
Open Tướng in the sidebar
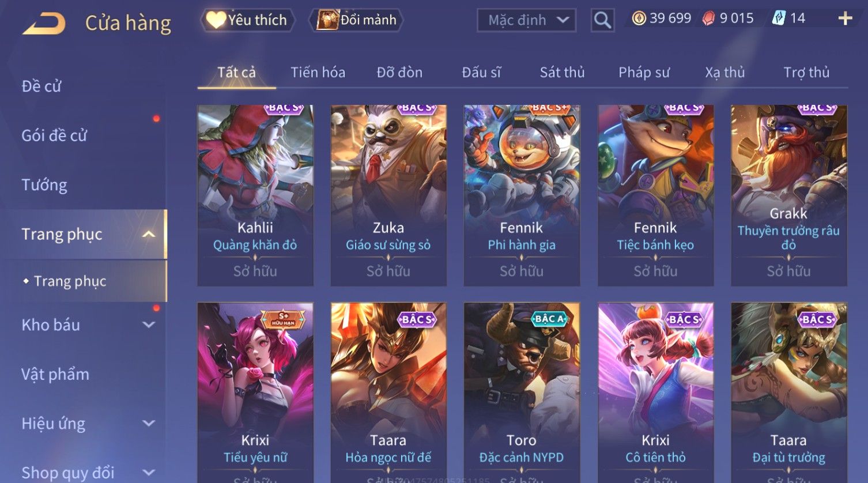pyautogui.click(x=44, y=185)
